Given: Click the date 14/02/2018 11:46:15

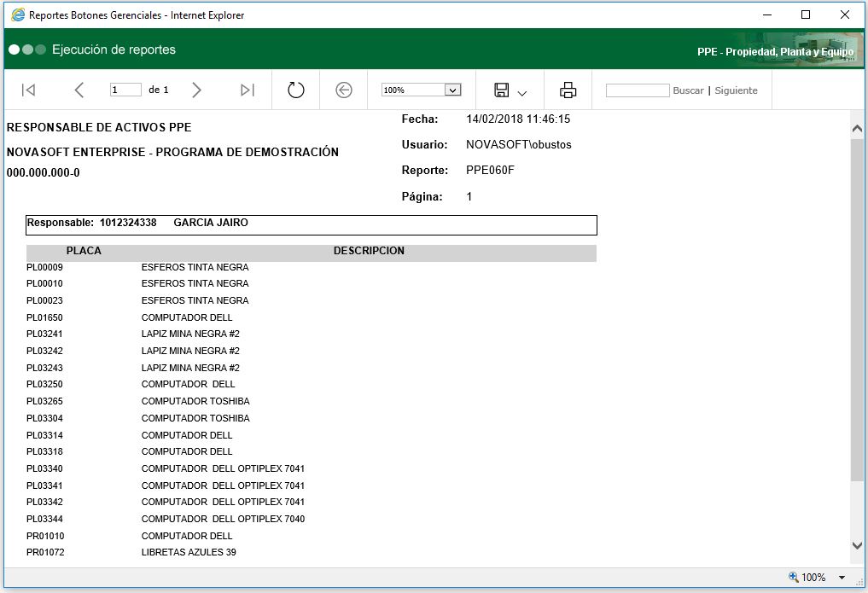Looking at the screenshot, I should coord(518,119).
